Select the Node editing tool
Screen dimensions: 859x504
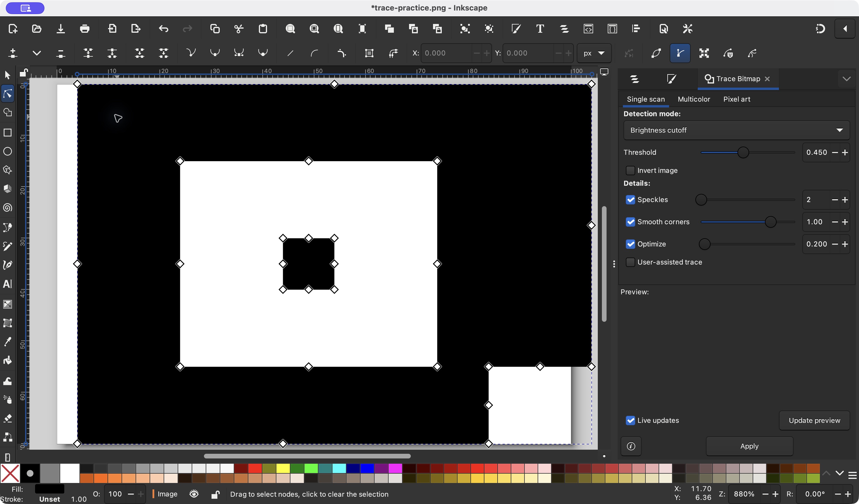click(8, 93)
